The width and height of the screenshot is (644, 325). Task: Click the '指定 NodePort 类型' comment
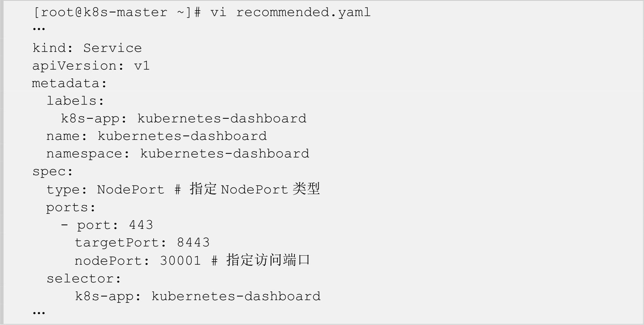[254, 189]
